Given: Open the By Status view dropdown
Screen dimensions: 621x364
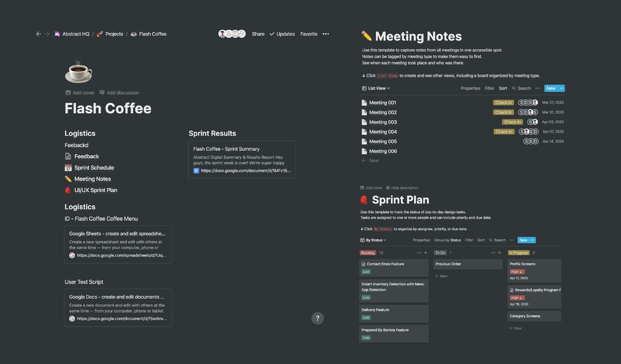Looking at the screenshot, I should (373, 240).
